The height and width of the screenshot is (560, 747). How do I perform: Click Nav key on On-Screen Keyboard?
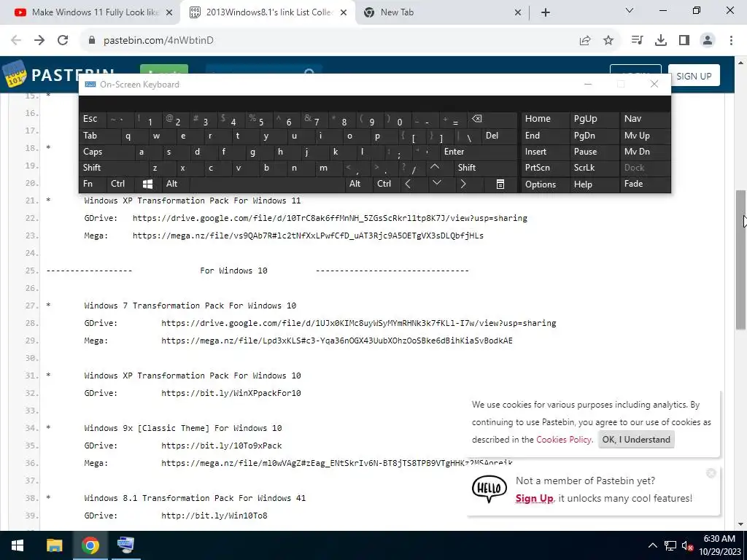pos(645,119)
